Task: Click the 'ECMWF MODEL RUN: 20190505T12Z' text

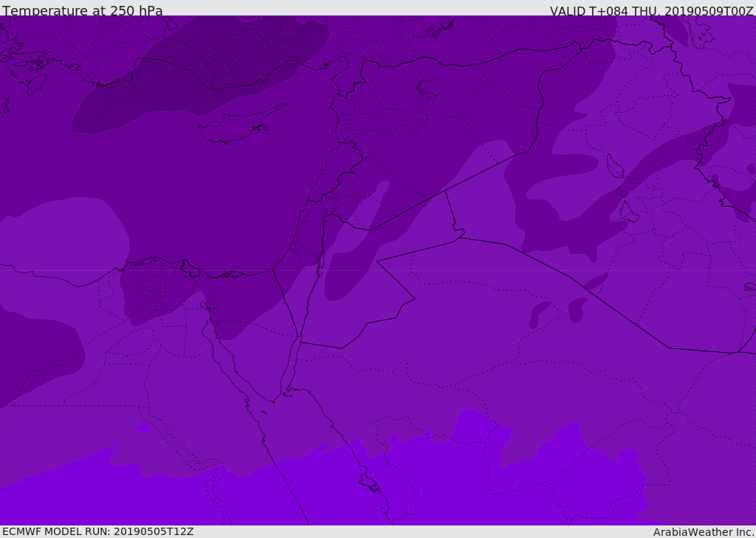Action: pyautogui.click(x=98, y=531)
